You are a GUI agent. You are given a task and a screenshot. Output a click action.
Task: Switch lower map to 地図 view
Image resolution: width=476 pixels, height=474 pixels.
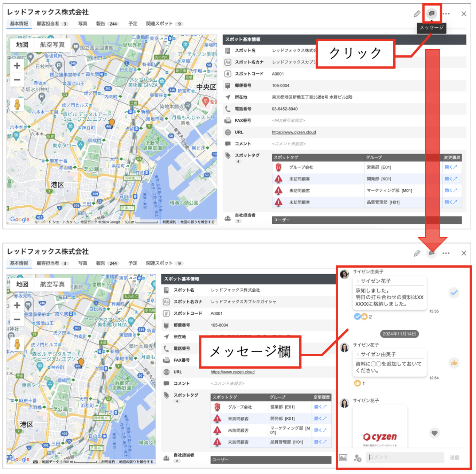[x=22, y=284]
